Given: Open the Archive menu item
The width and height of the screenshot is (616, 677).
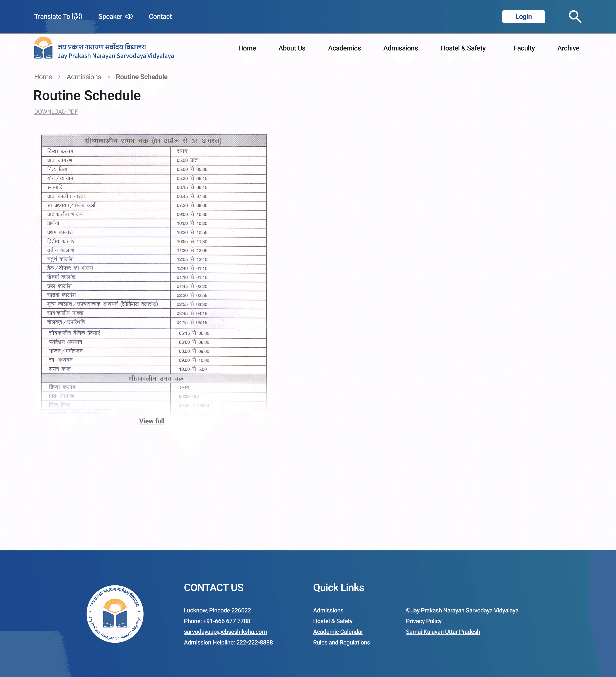Looking at the screenshot, I should (568, 48).
